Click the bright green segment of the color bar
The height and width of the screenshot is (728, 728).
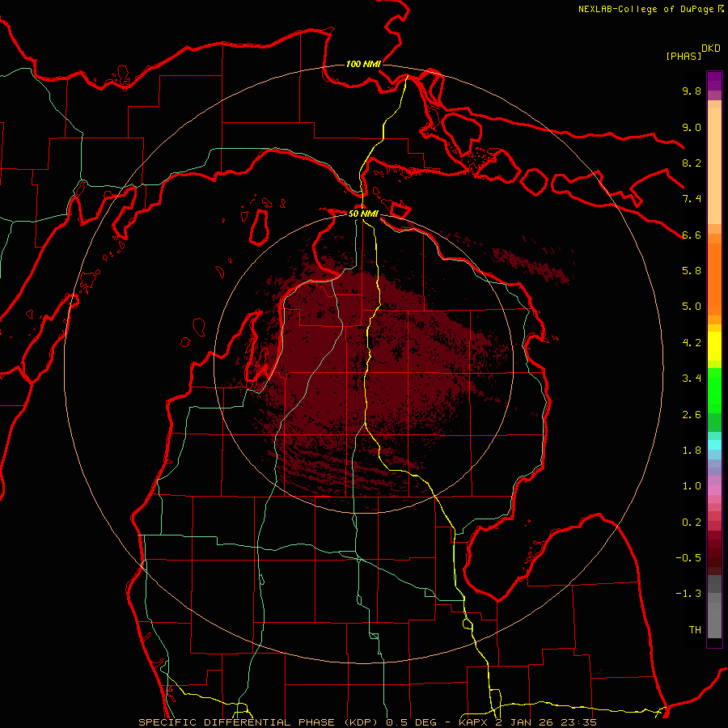tap(714, 392)
